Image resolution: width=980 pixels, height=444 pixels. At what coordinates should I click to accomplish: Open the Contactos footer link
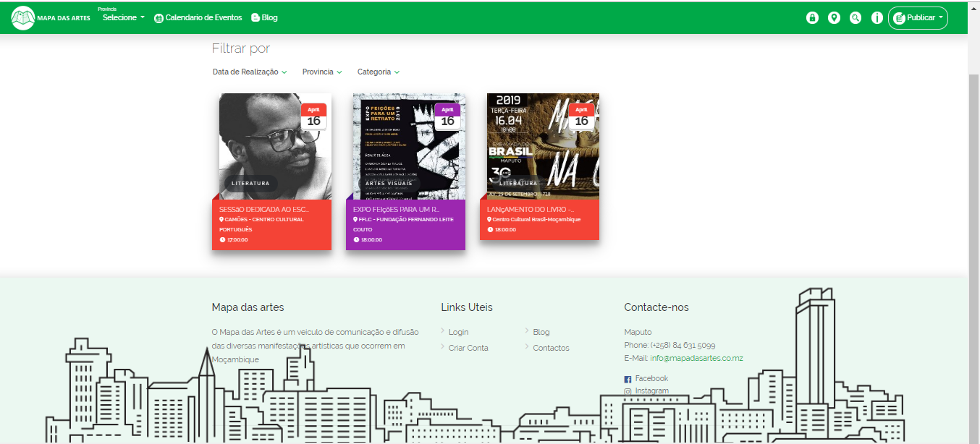(x=551, y=348)
